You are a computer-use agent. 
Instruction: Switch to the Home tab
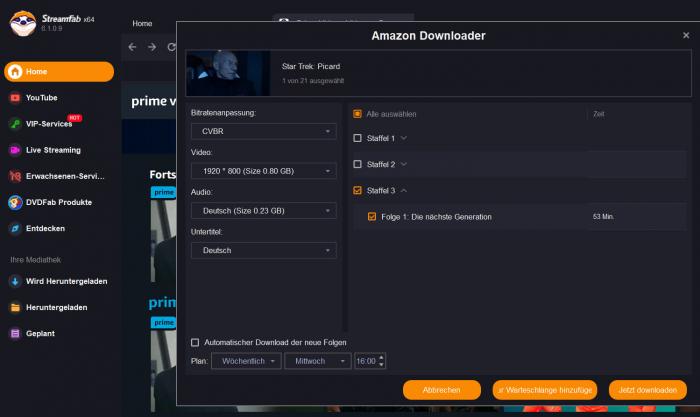pyautogui.click(x=142, y=23)
